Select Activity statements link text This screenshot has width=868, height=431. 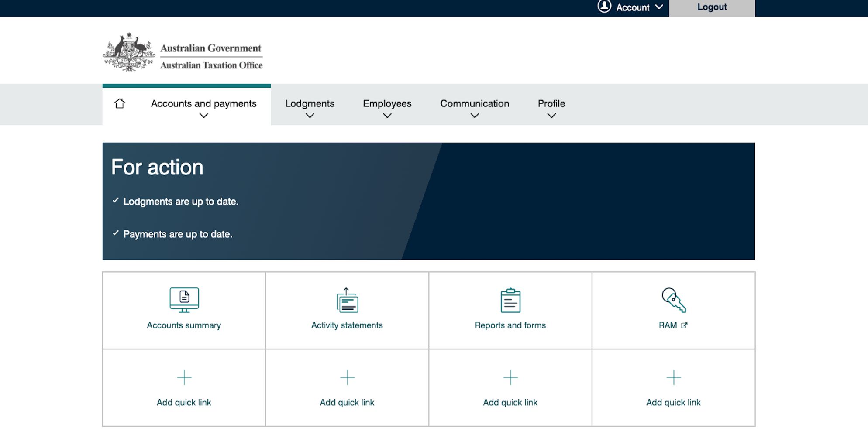tap(347, 325)
